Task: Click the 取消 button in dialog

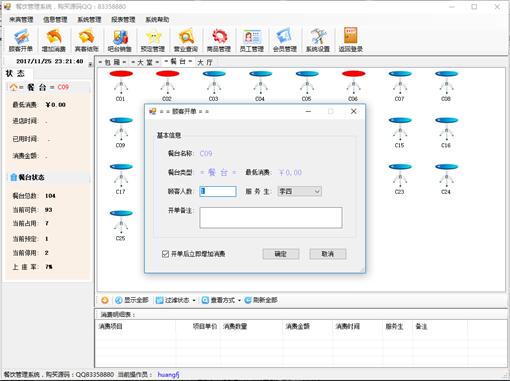Action: coord(328,254)
